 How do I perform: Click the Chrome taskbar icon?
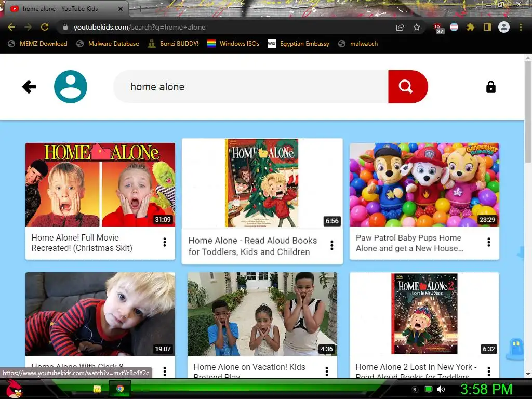pos(120,389)
